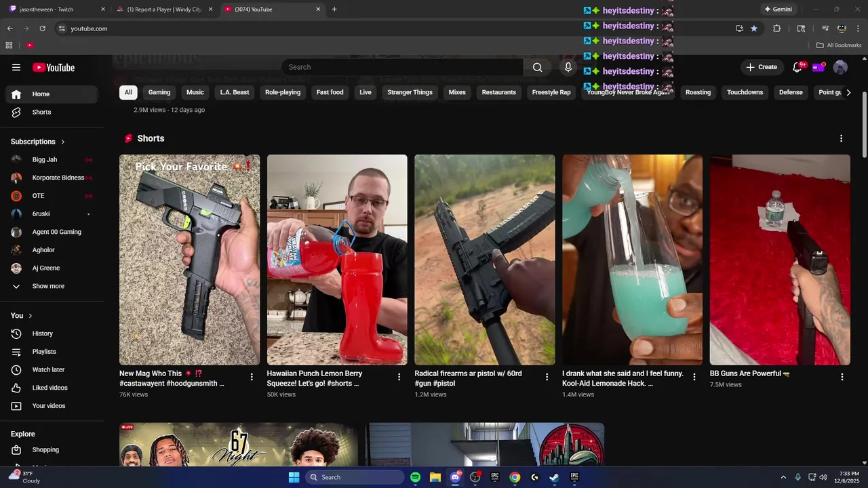This screenshot has width=868, height=488.
Task: Switch to Report a Player browser tab
Action: pyautogui.click(x=164, y=9)
